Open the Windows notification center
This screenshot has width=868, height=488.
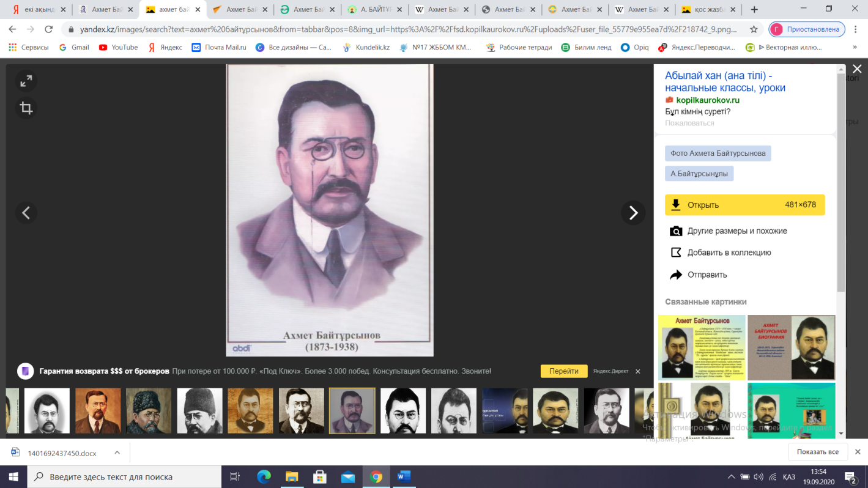[850, 476]
